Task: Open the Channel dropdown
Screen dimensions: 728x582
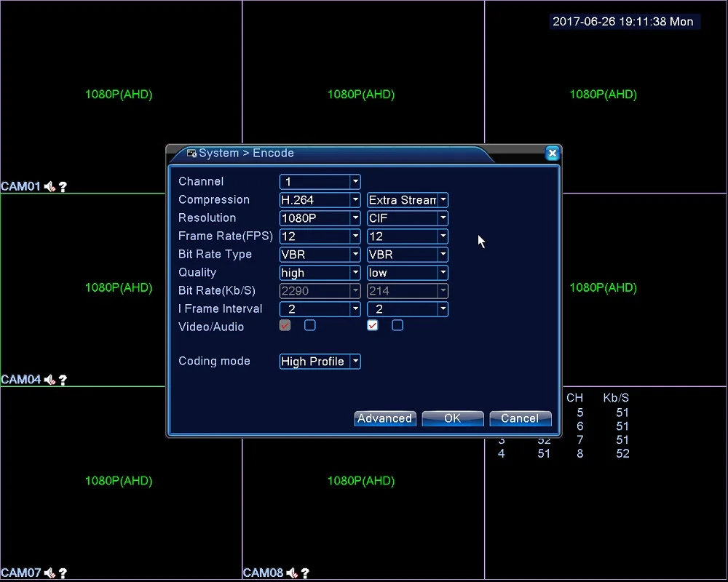Action: tap(320, 181)
